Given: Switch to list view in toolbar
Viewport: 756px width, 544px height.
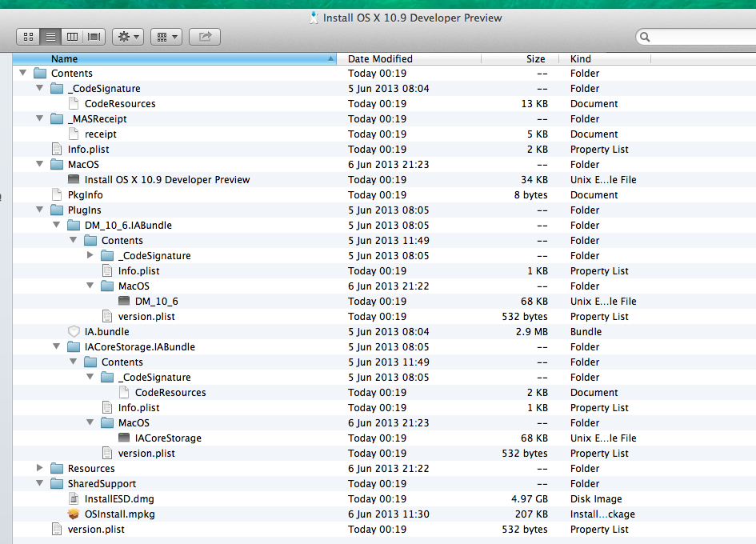Looking at the screenshot, I should (x=50, y=37).
